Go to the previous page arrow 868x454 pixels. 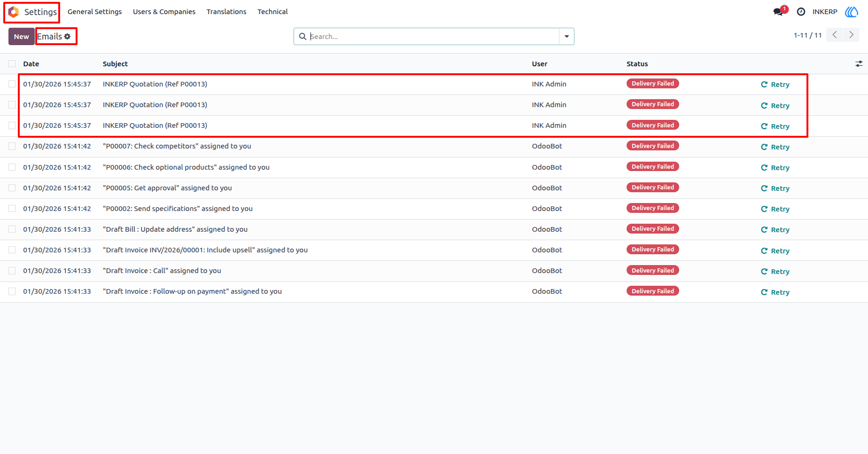click(834, 35)
